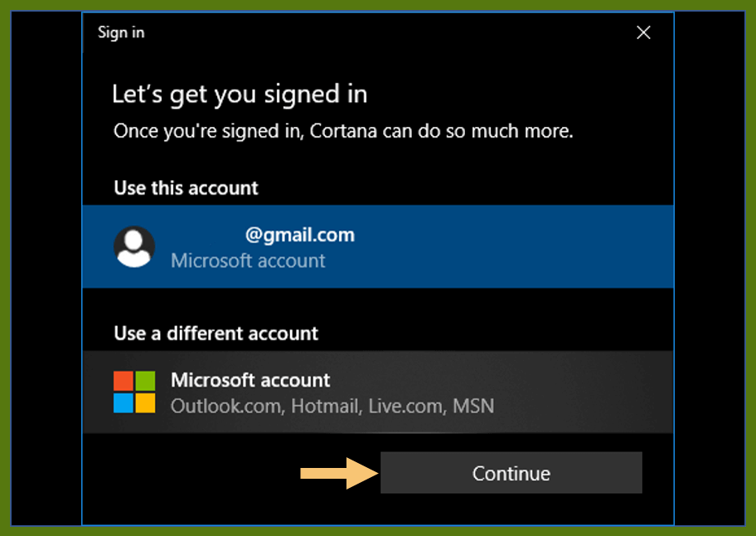The width and height of the screenshot is (756, 536).
Task: Click the yellow square in the Microsoft logo
Action: pos(144,403)
